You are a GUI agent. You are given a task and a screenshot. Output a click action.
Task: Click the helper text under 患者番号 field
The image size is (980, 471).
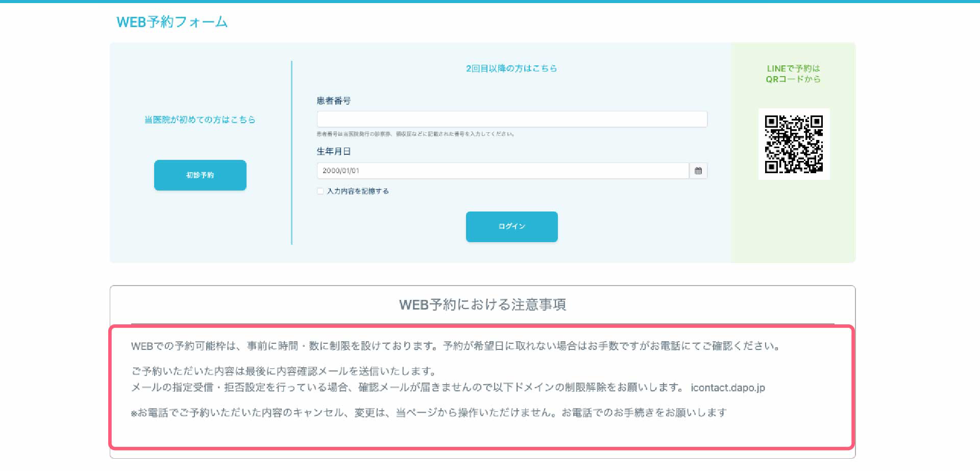(x=415, y=134)
